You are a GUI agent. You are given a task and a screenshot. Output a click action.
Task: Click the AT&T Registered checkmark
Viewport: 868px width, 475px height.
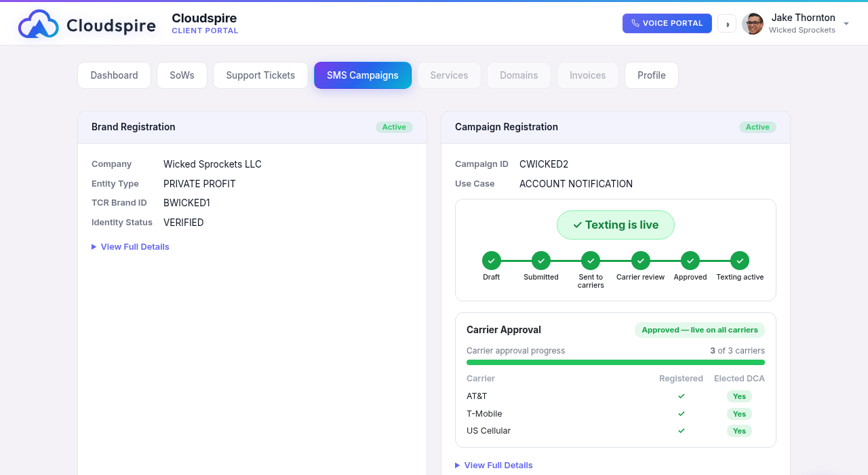coord(682,396)
